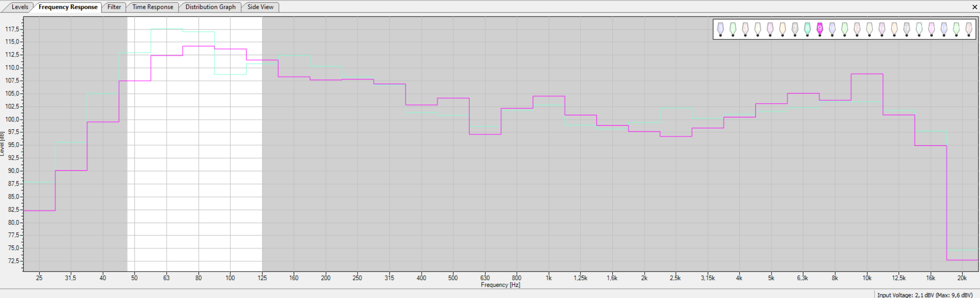Click the 80 Hz white band column
980x298 pixels.
[x=198, y=153]
